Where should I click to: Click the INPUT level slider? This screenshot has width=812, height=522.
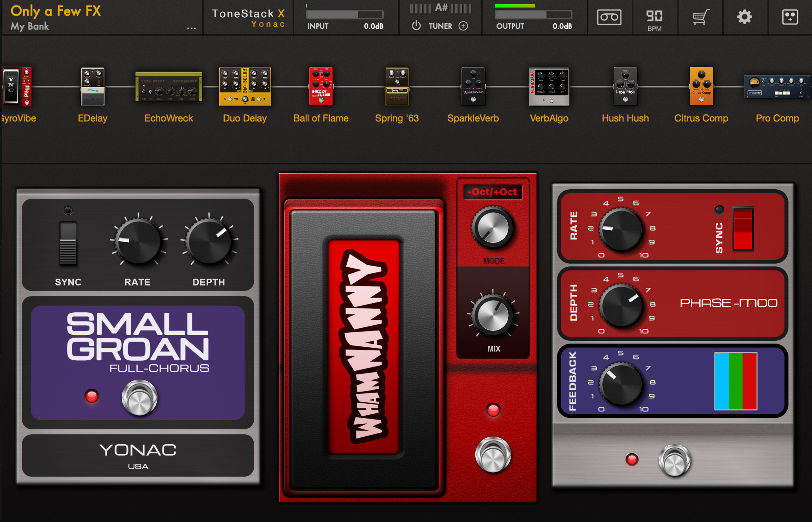click(x=344, y=14)
